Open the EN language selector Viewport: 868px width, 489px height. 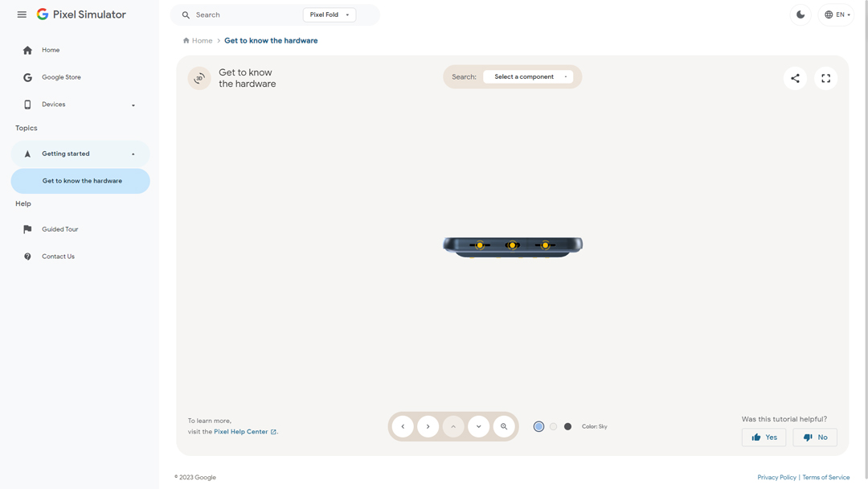[837, 14]
